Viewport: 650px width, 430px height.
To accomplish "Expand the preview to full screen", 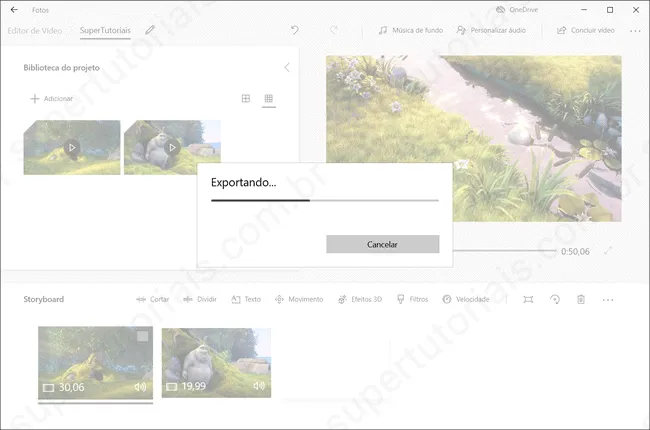I will coord(608,251).
